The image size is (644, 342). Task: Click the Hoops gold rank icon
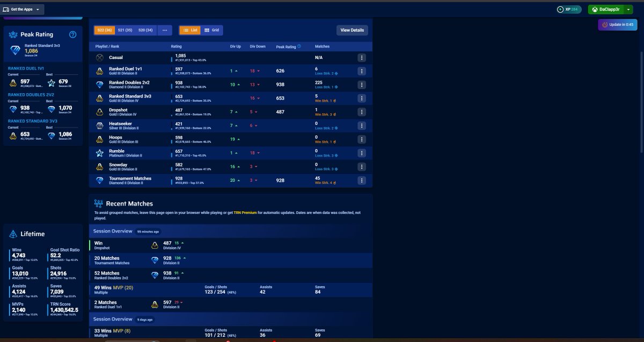click(x=99, y=139)
